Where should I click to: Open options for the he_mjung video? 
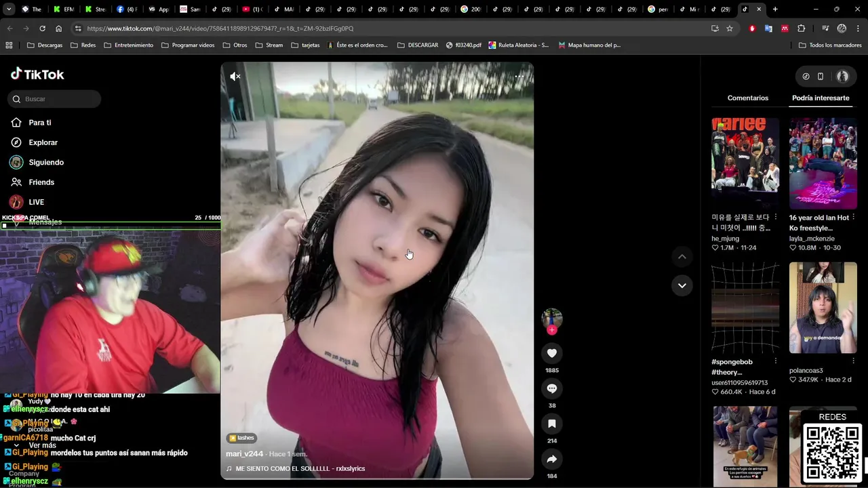[775, 217]
